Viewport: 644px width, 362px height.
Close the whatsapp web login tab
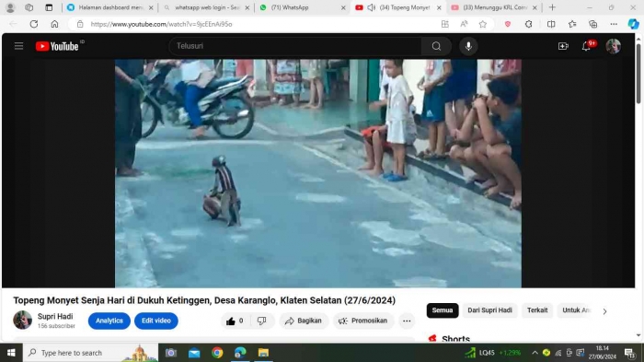pyautogui.click(x=247, y=7)
